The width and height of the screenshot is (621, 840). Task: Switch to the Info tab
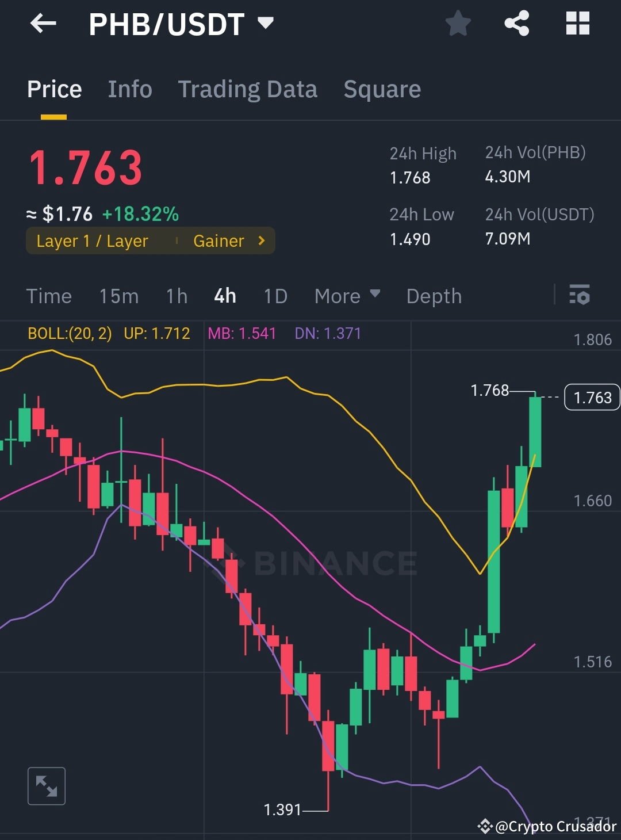coord(129,89)
